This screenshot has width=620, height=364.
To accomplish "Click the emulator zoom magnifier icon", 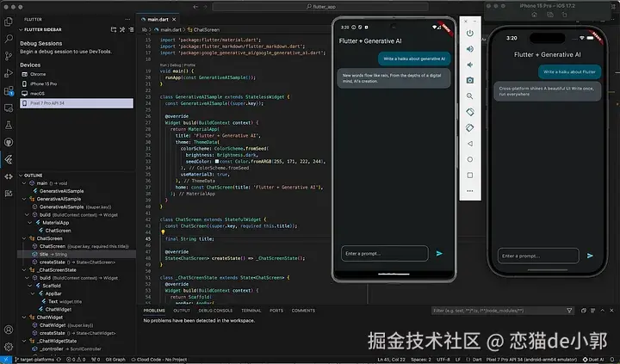I will 470,96.
